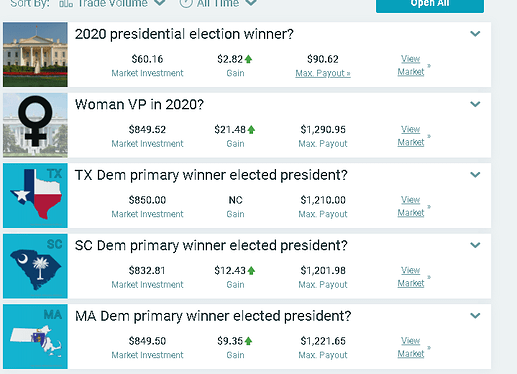This screenshot has width=517, height=374.
Task: Expand MA Dem primary winner row chevron
Action: 475,316
